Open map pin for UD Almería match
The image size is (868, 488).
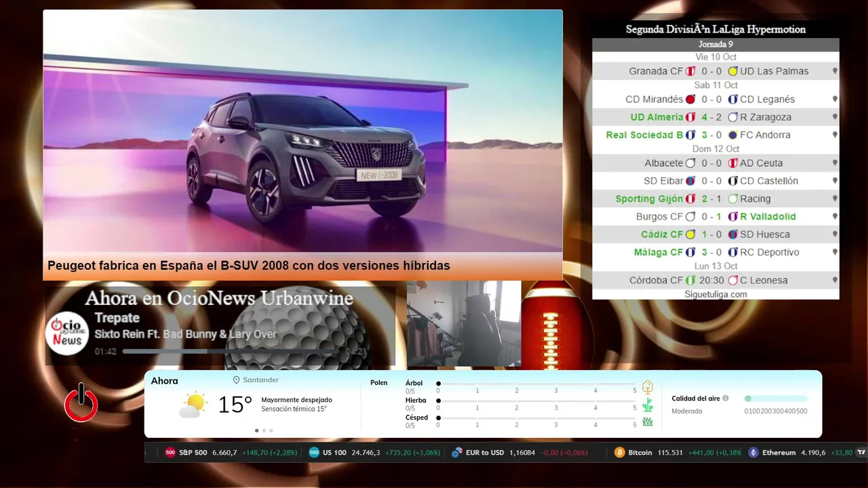point(835,117)
